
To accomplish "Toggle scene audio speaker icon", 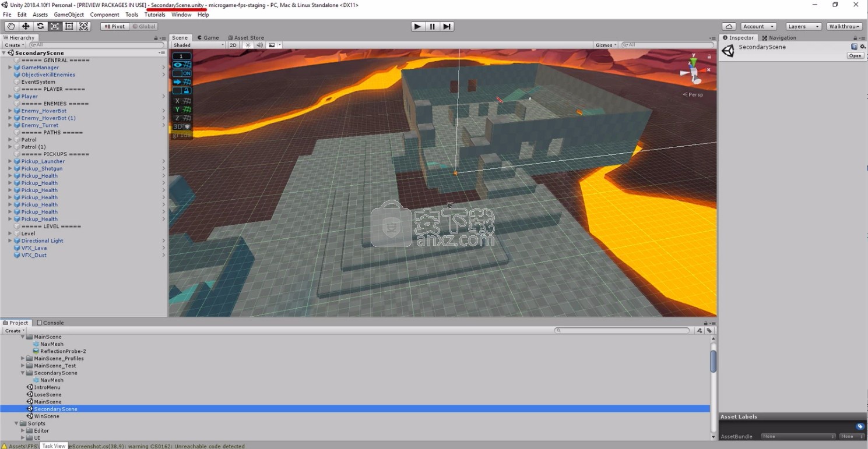I will 259,45.
